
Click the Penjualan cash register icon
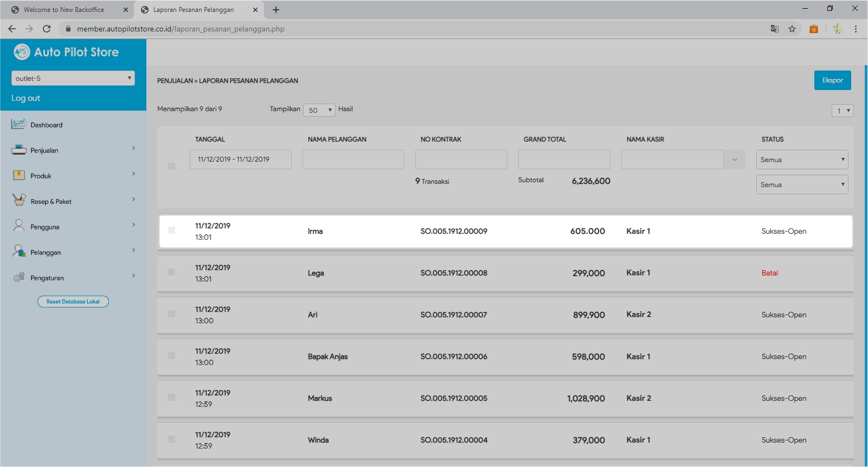(18, 150)
